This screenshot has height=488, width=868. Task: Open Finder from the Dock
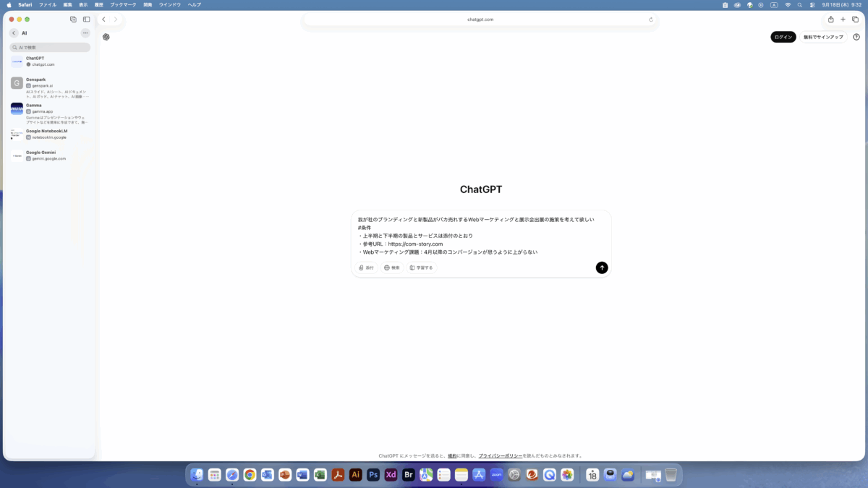197,475
